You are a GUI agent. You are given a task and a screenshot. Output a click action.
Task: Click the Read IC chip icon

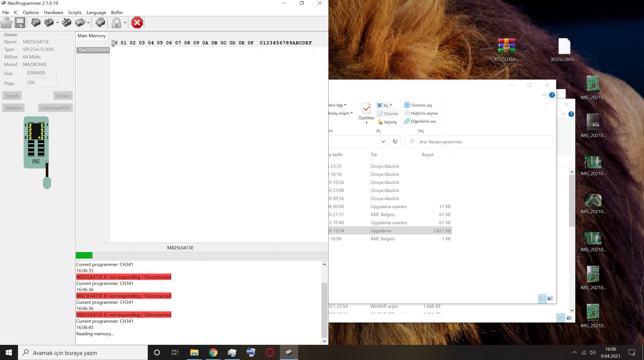click(36, 23)
